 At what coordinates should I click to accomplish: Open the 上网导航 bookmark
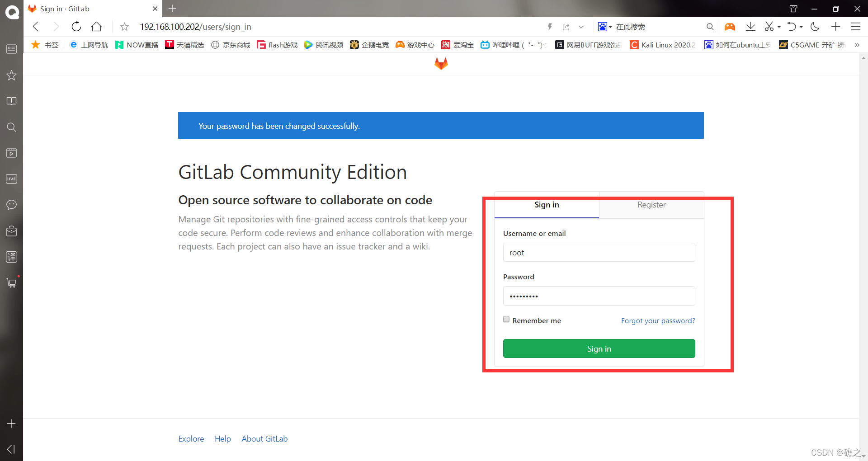[x=89, y=45]
